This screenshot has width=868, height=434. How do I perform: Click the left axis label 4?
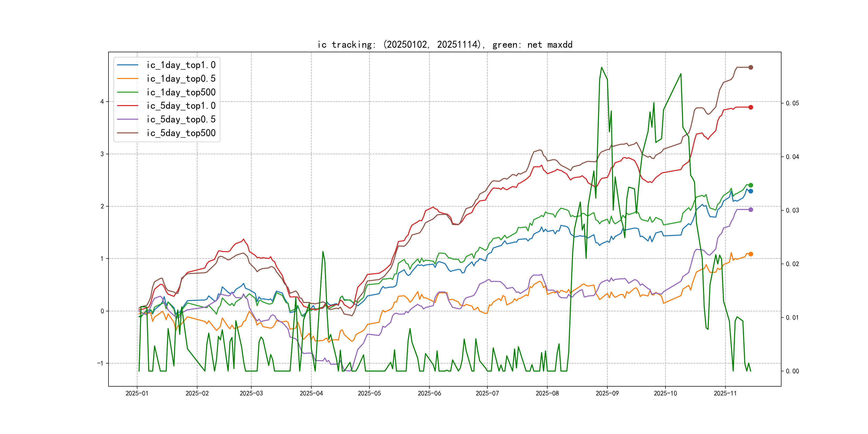[x=102, y=102]
